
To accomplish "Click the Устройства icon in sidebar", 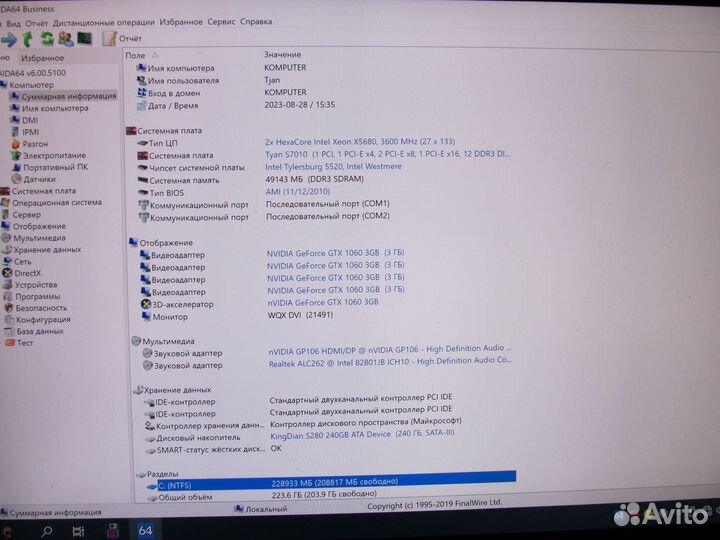I will click(7, 285).
